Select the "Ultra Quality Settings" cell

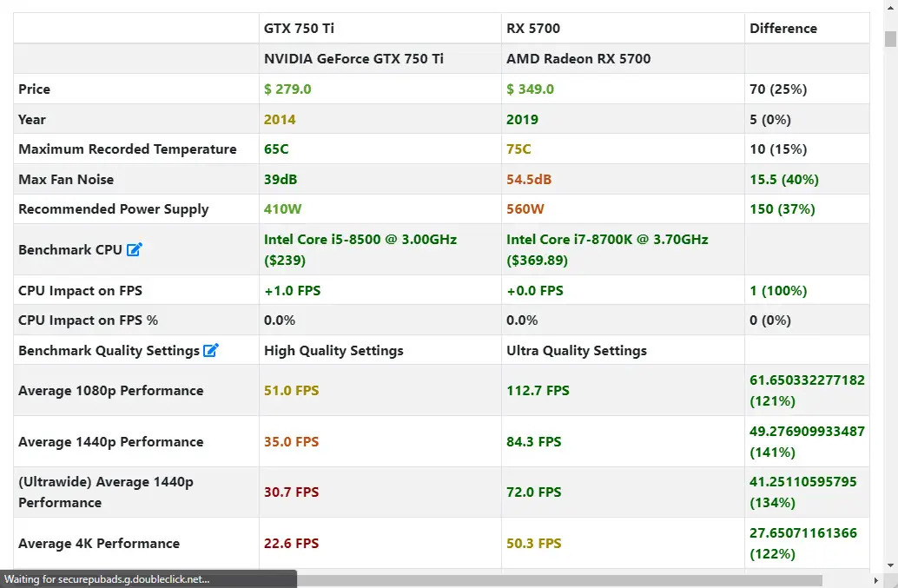point(577,350)
